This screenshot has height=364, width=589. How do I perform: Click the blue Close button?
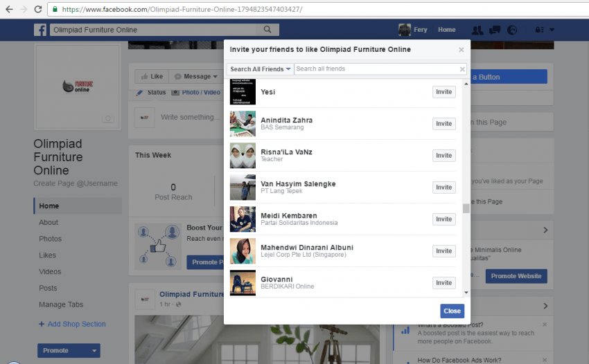coord(452,311)
